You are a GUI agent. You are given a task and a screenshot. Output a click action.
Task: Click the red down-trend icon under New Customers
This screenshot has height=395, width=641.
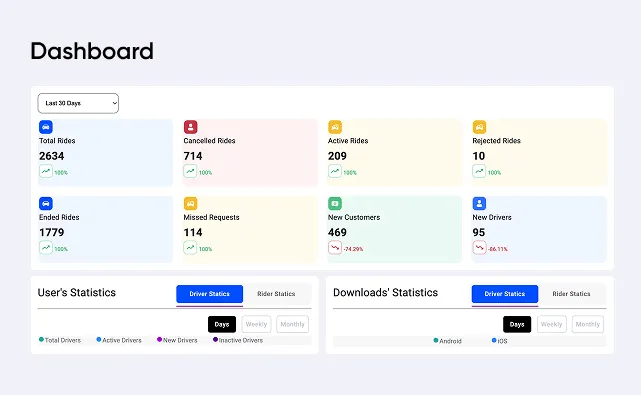[x=335, y=247]
